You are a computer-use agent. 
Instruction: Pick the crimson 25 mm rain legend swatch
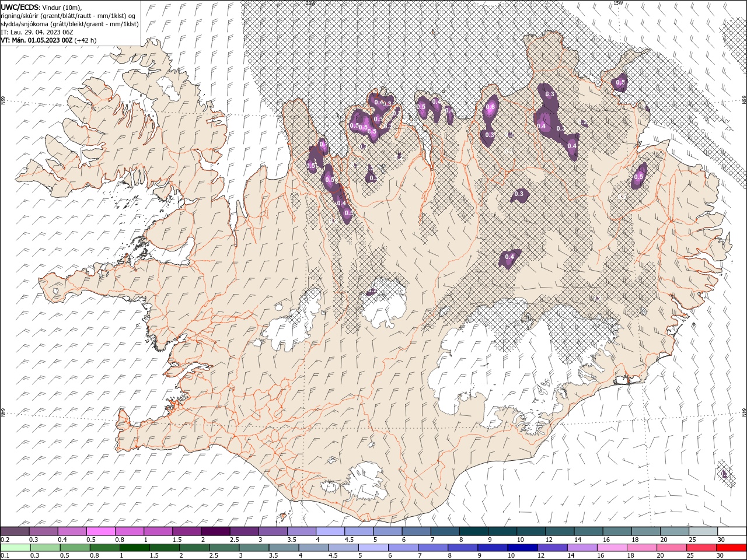pyautogui.click(x=702, y=548)
